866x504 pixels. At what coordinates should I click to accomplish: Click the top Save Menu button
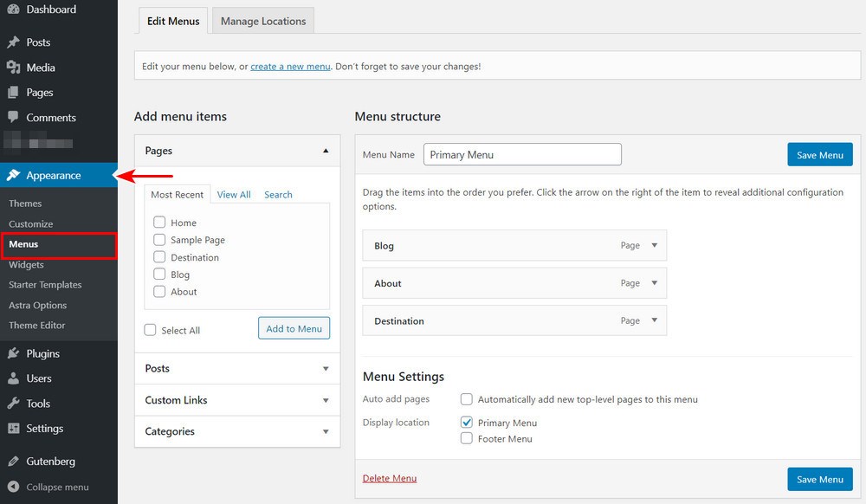tap(819, 154)
